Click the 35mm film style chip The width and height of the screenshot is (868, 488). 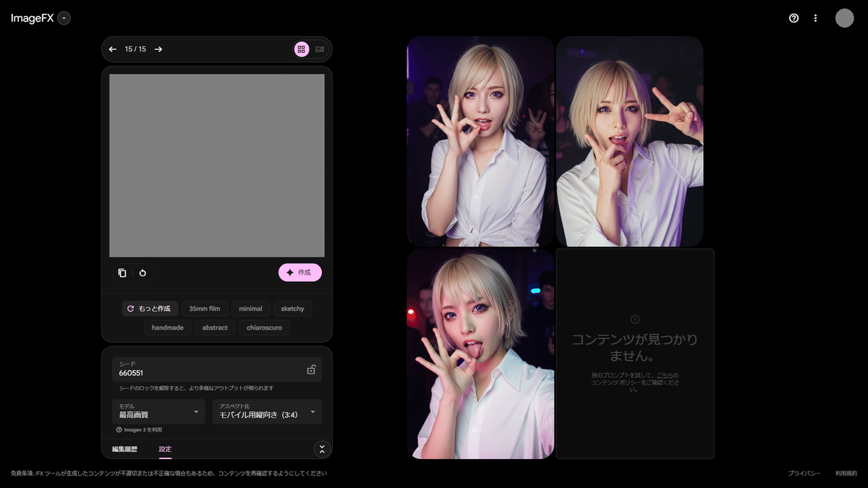click(205, 308)
